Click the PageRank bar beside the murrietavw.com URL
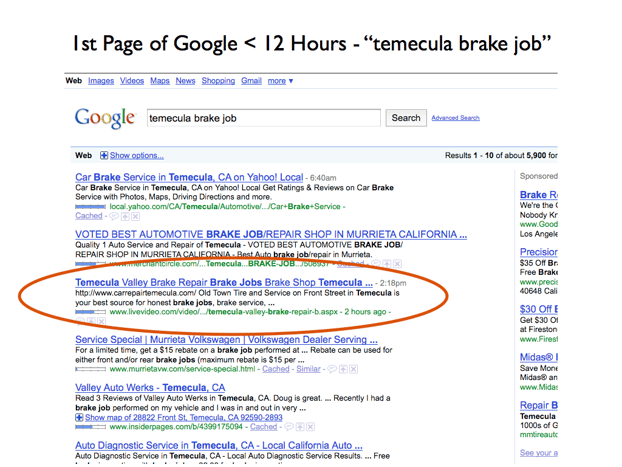 [90, 369]
